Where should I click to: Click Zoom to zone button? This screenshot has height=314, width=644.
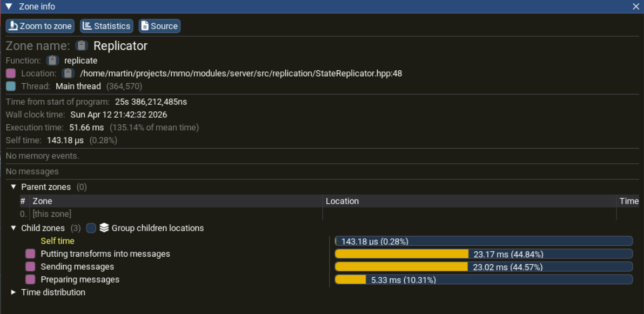click(x=40, y=26)
